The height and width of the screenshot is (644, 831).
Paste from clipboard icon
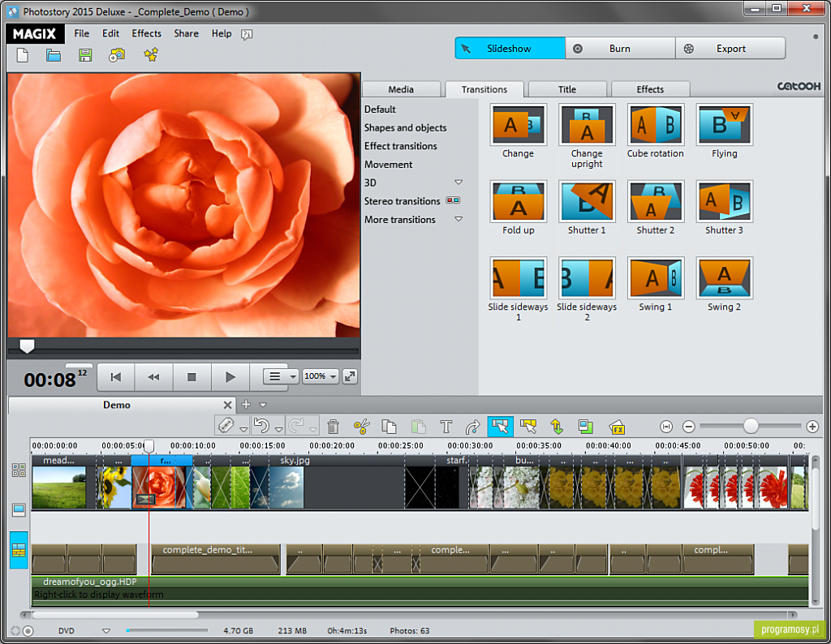[x=418, y=427]
